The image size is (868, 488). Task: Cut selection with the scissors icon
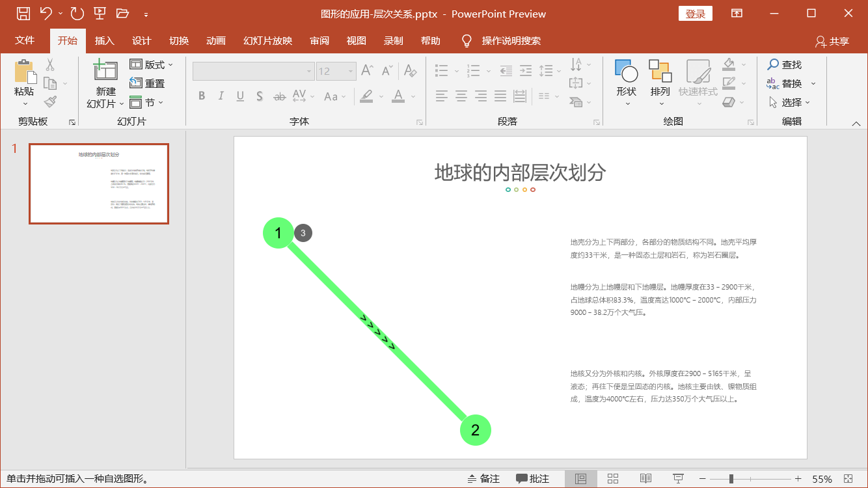[50, 65]
